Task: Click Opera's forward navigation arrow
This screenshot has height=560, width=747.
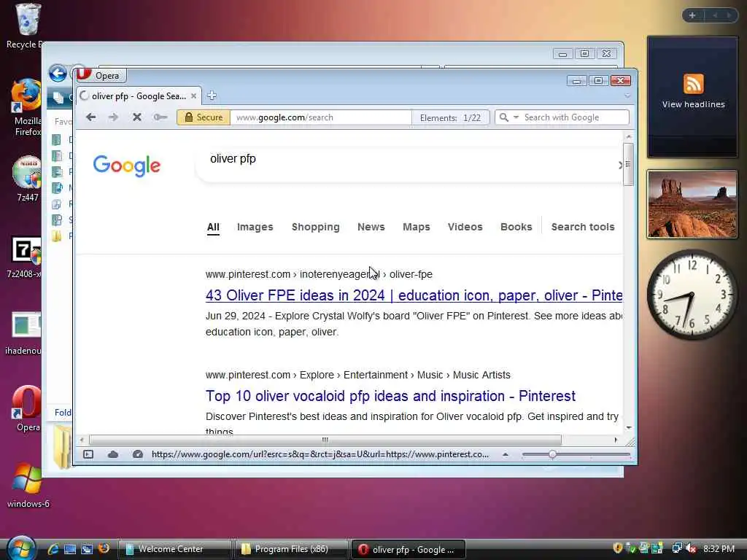Action: click(113, 117)
